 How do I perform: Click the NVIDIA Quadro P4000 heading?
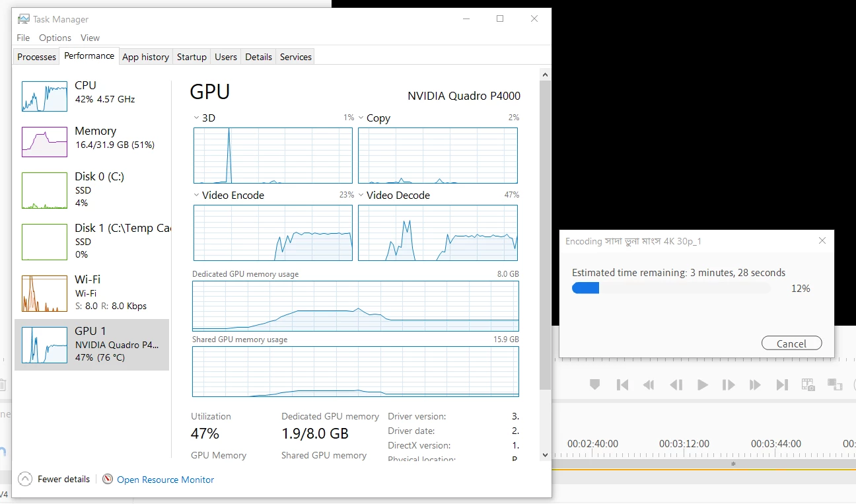(x=464, y=96)
